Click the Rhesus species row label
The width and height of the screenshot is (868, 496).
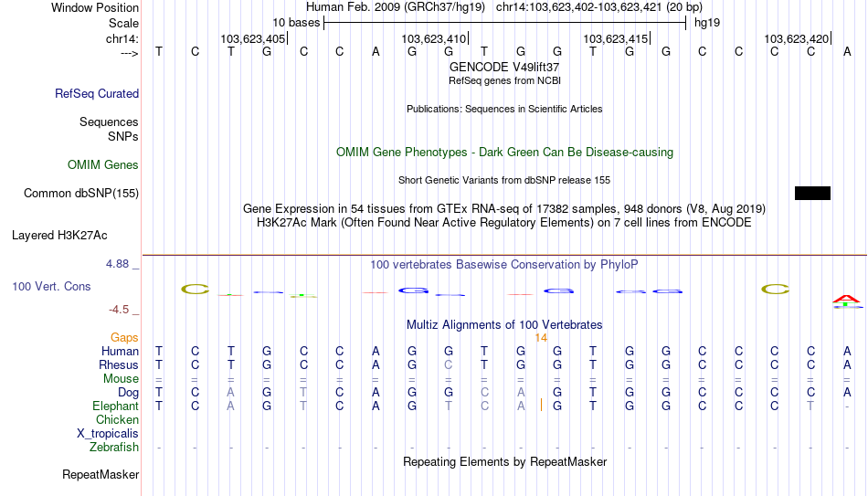119,364
